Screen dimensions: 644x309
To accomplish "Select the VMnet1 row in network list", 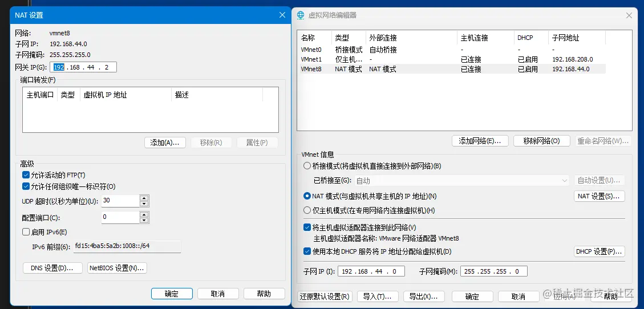I will pos(452,59).
